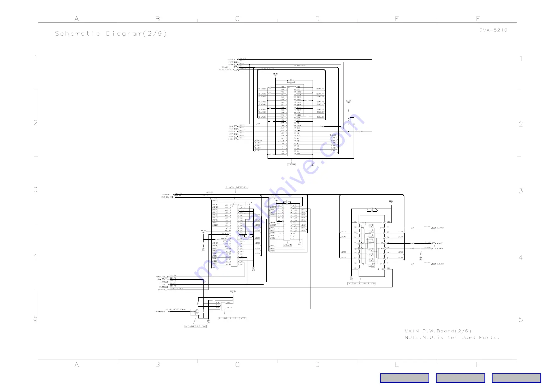Click the SD_CKE signal port
The width and height of the screenshot is (555, 392).
point(236,59)
